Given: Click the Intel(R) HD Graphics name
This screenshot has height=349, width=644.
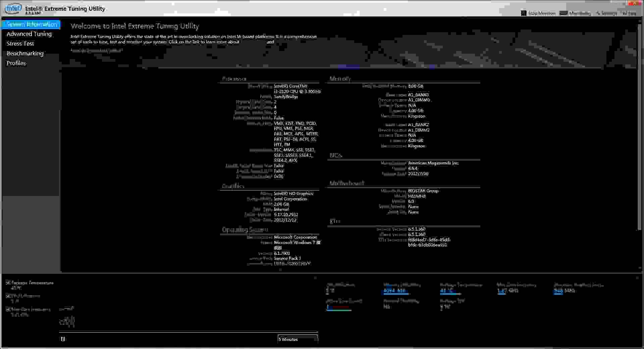Looking at the screenshot, I should [x=293, y=194].
